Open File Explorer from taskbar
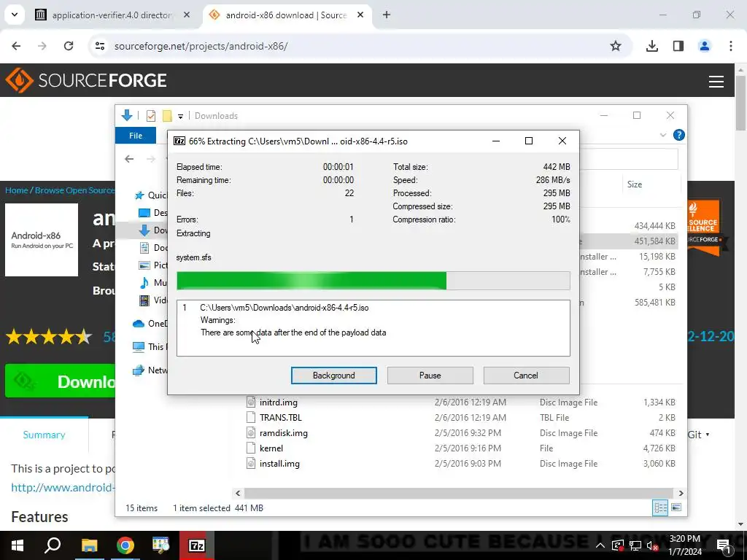Screen dimensions: 747x560 [x=89, y=545]
